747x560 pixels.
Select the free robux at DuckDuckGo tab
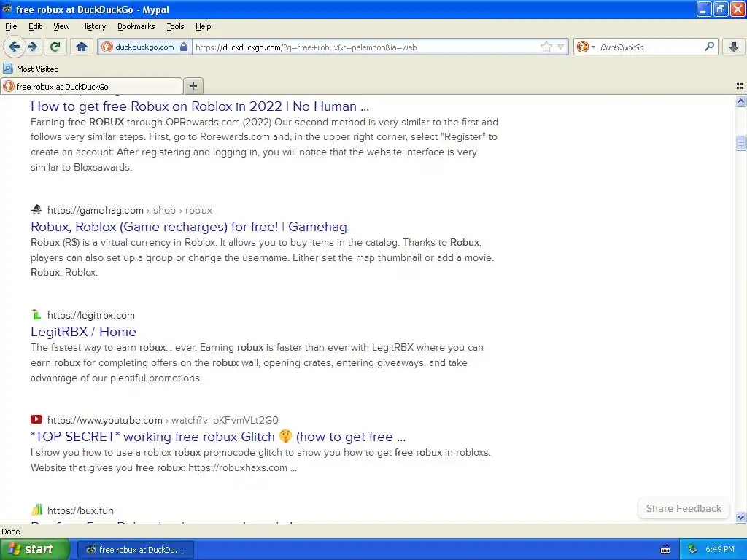click(x=91, y=86)
